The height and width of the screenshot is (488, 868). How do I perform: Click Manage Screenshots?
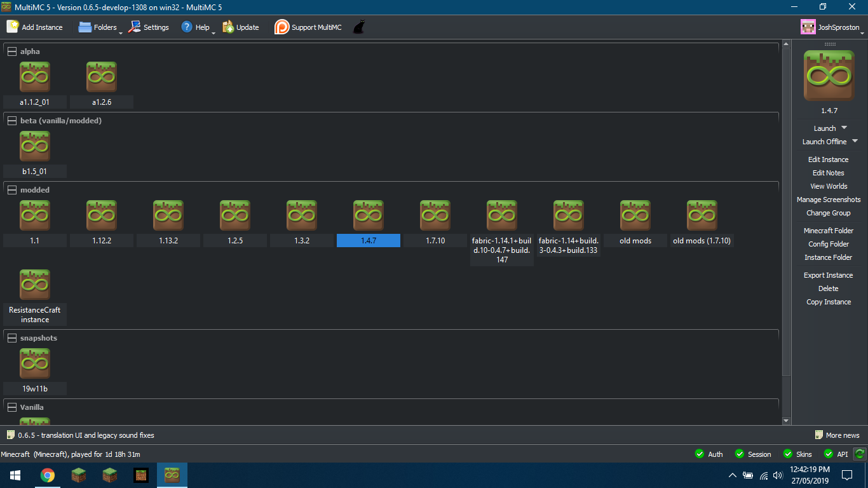(829, 200)
